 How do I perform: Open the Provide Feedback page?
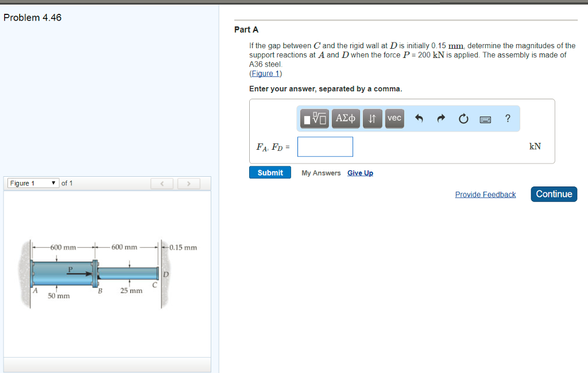point(485,194)
